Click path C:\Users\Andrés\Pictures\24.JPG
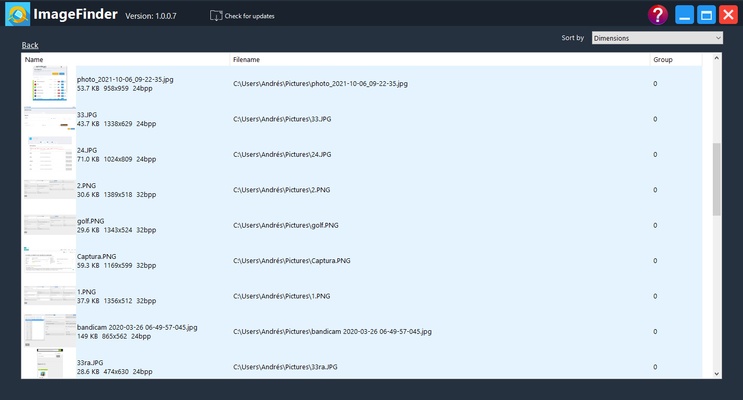743x400 pixels. tap(282, 155)
